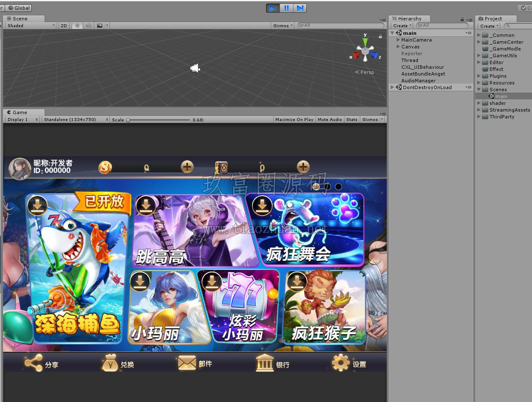This screenshot has height=402, width=532.
Task: Focus the Hierarchy search field
Action: pos(441,25)
